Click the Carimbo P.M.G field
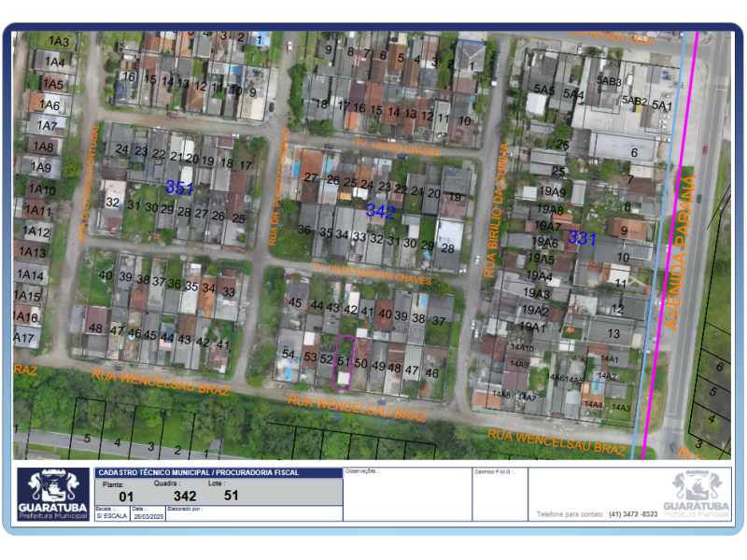This screenshot has width=747, height=560. [499, 494]
